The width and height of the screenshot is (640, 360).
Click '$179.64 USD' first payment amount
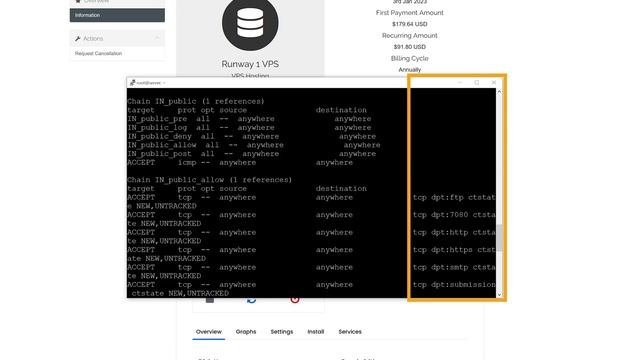409,24
